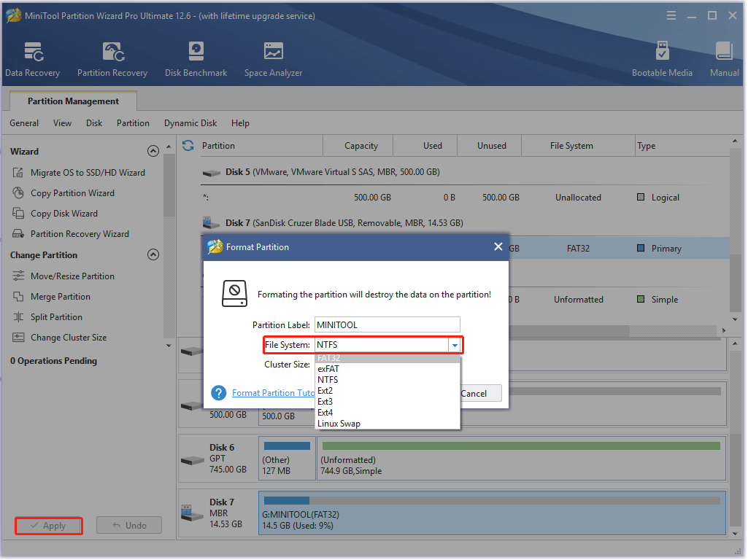The image size is (748, 560).
Task: Choose Split Partition
Action: 56,317
